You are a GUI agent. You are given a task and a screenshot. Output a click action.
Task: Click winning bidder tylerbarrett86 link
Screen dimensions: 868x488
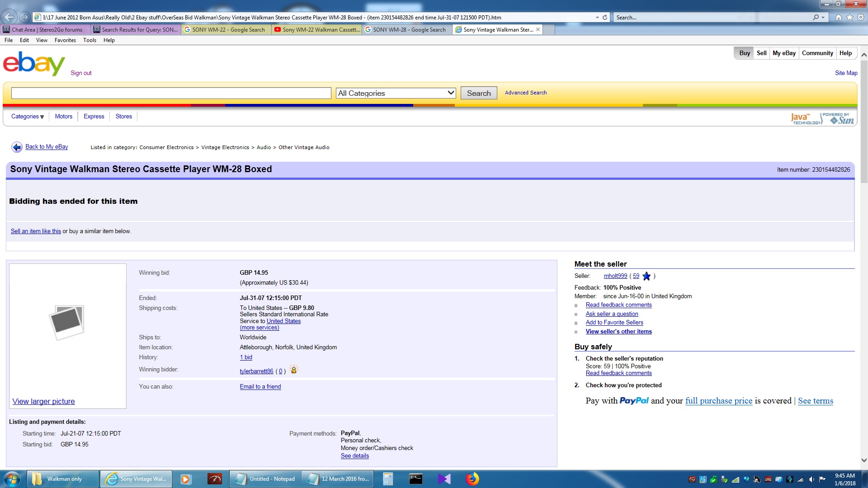tap(256, 371)
